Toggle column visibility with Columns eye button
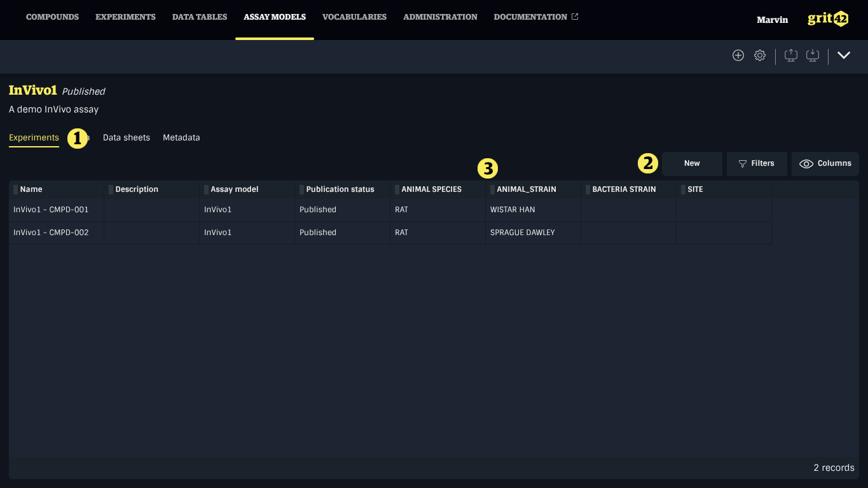This screenshot has height=488, width=868. click(x=825, y=163)
